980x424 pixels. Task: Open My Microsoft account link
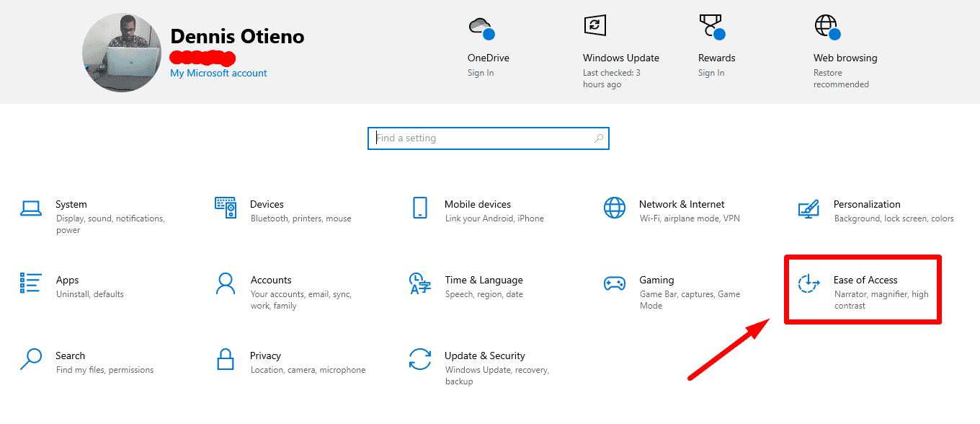pos(218,73)
